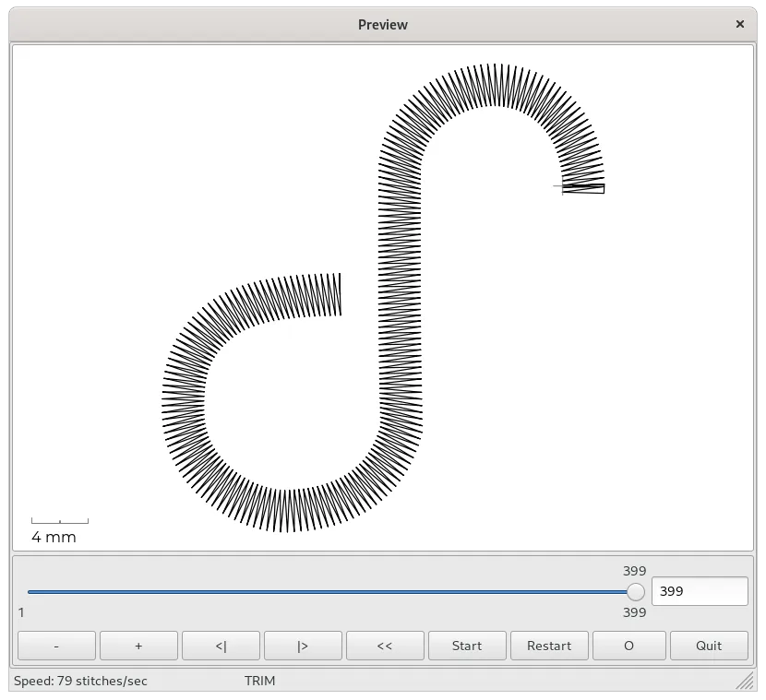The width and height of the screenshot is (766, 700).
Task: Restart the embroidery animation
Action: pyautogui.click(x=549, y=646)
